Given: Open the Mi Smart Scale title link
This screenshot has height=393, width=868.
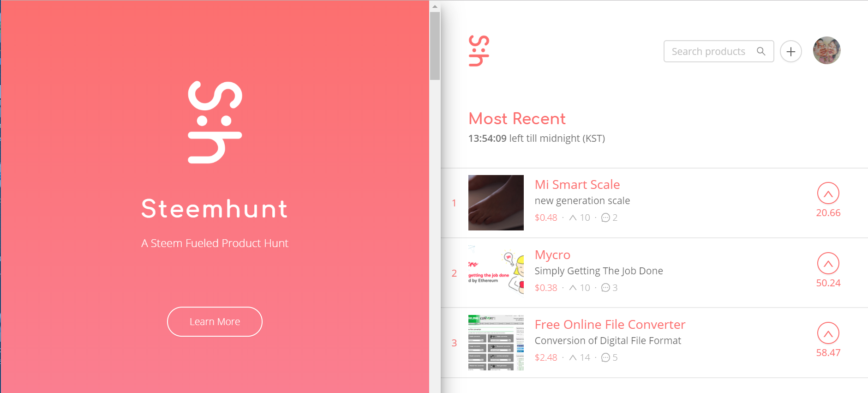Looking at the screenshot, I should coord(577,185).
